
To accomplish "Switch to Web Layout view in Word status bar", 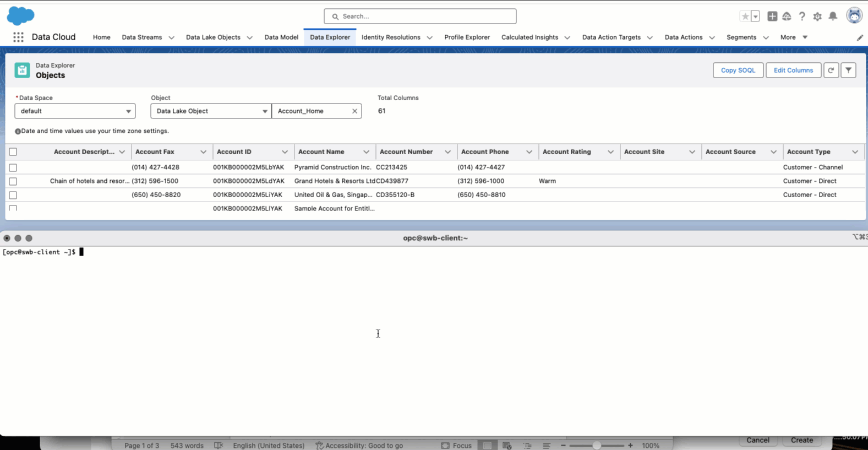I will [x=507, y=446].
